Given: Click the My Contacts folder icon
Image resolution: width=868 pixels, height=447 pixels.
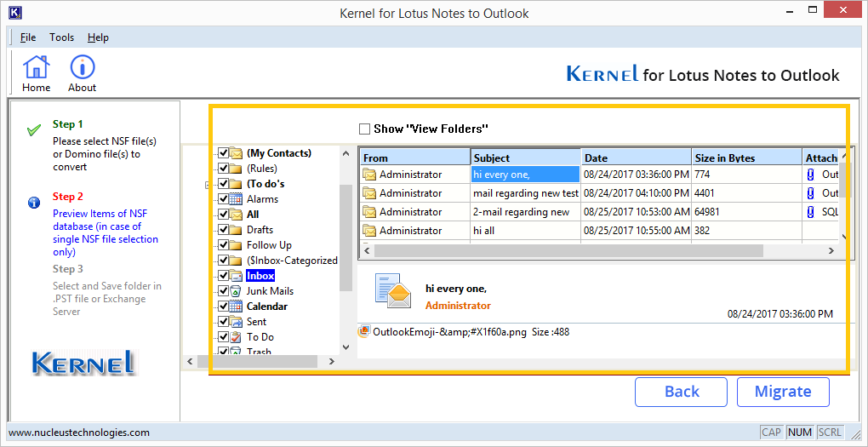Looking at the screenshot, I should tap(237, 153).
